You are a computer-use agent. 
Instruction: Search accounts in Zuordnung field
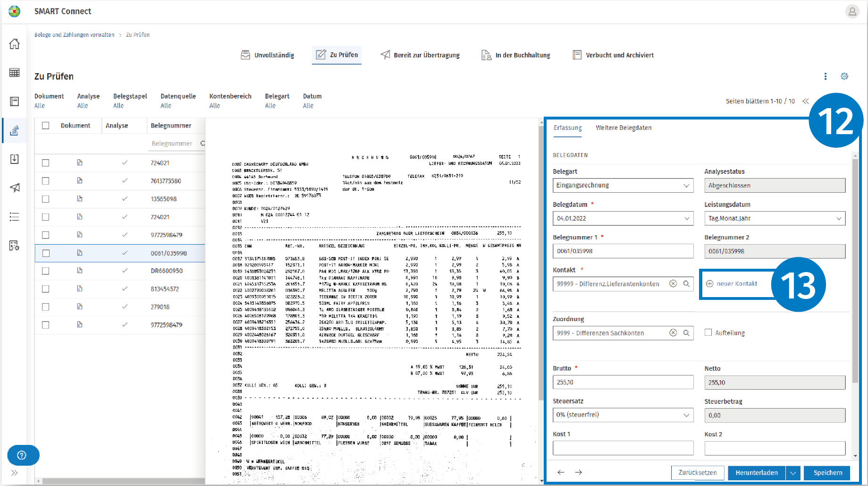tap(686, 333)
